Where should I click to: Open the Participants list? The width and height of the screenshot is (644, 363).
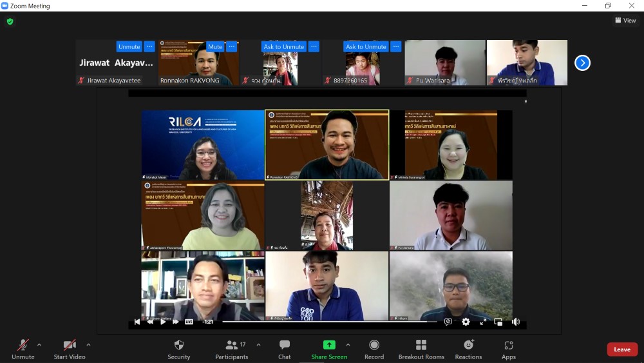(x=232, y=349)
